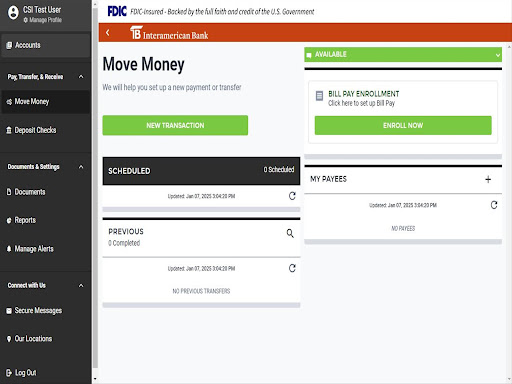Open the Manage Profile link
This screenshot has width=512, height=384.
(x=43, y=20)
